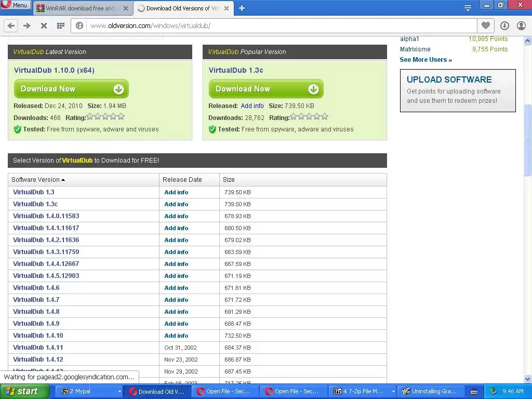The height and width of the screenshot is (399, 532).
Task: Select the Download Old V... taskbar item
Action: [157, 392]
